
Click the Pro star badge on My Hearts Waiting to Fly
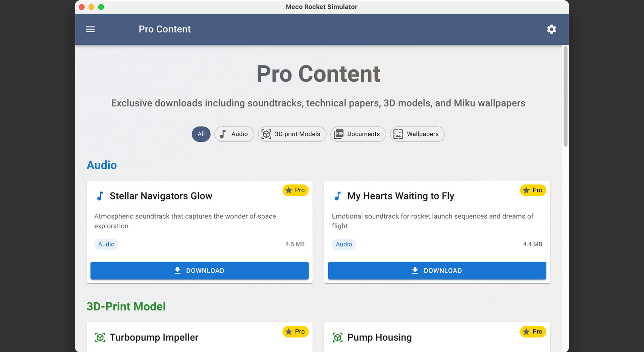533,190
